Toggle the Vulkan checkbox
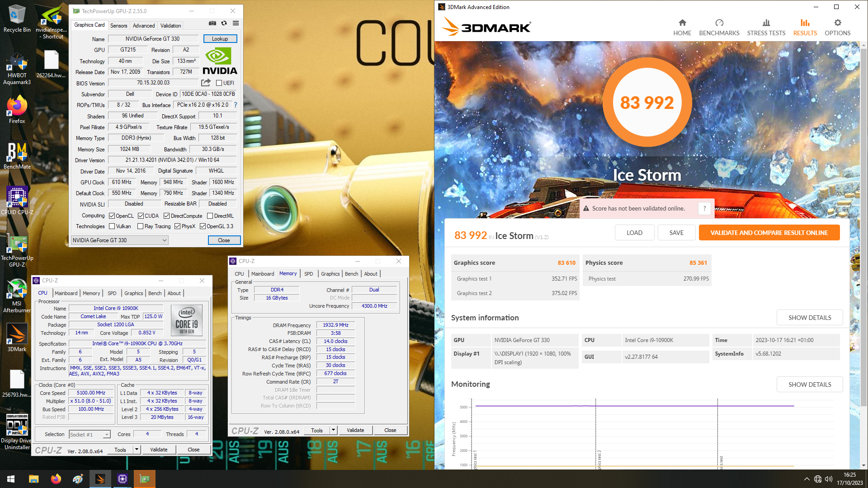This screenshot has height=488, width=868. (x=112, y=226)
